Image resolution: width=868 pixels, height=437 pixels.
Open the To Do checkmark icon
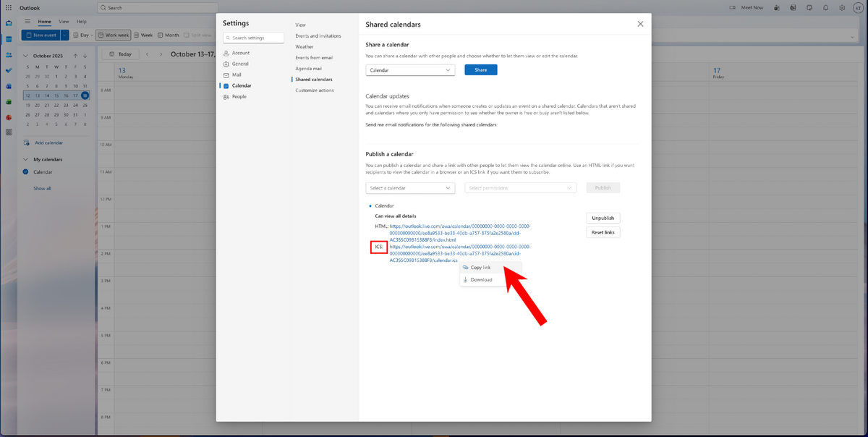click(9, 70)
